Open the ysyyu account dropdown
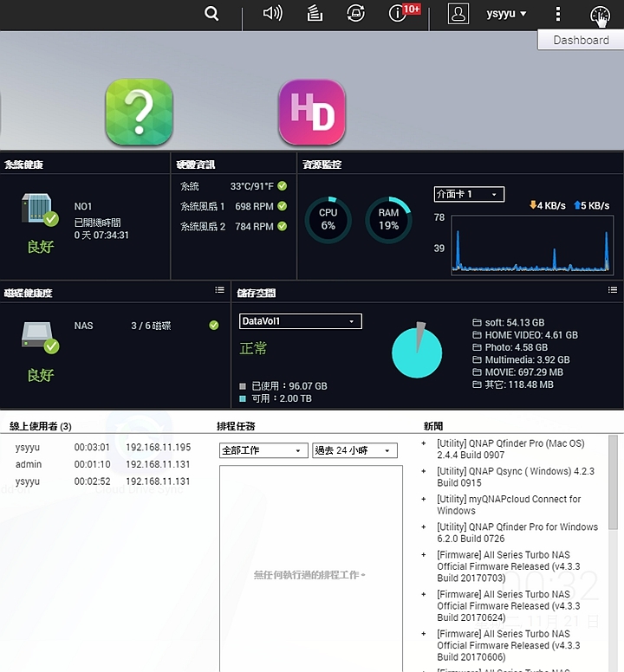Viewport: 624px width, 672px height. pos(506,14)
